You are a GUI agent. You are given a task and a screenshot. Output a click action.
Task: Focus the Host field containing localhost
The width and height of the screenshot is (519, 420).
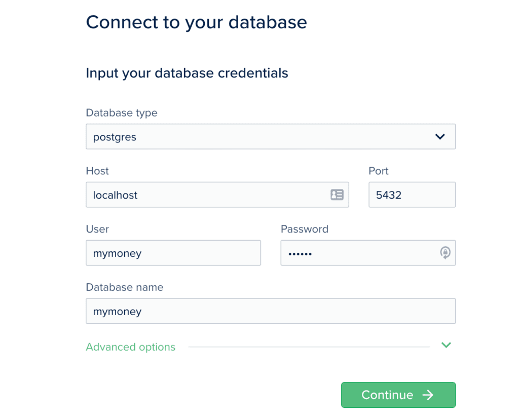click(217, 195)
